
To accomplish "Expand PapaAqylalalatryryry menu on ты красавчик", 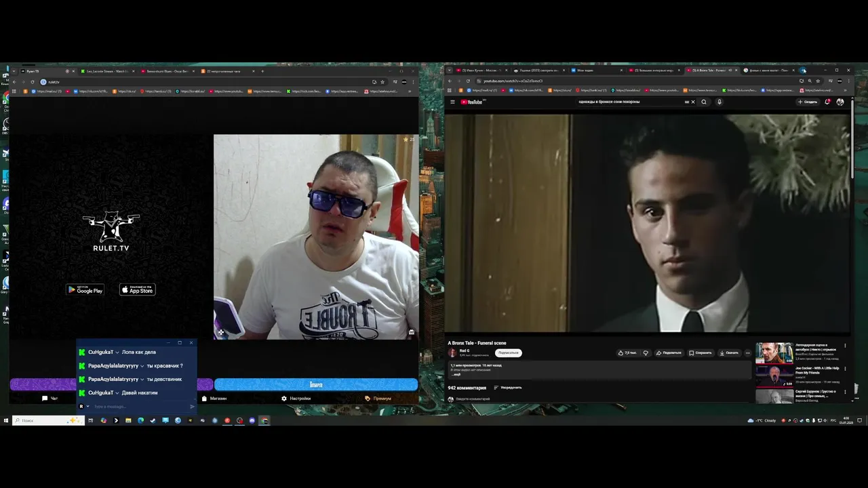I will 141,366.
